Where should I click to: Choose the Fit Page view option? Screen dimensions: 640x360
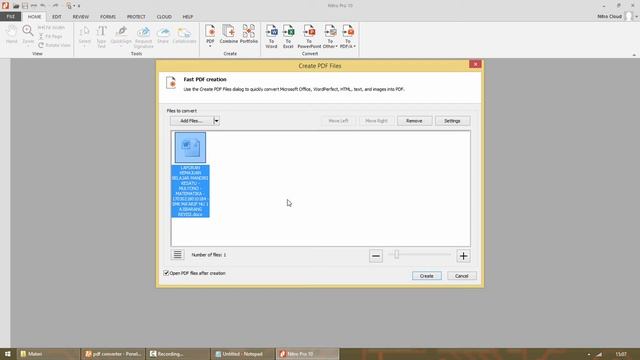(51, 36)
